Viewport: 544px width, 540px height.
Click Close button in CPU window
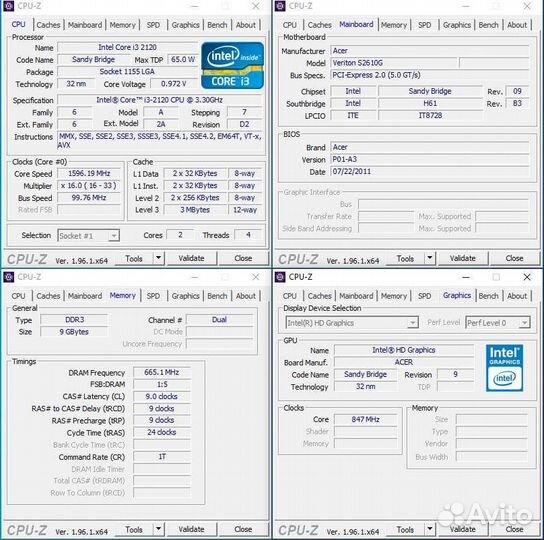pyautogui.click(x=243, y=259)
